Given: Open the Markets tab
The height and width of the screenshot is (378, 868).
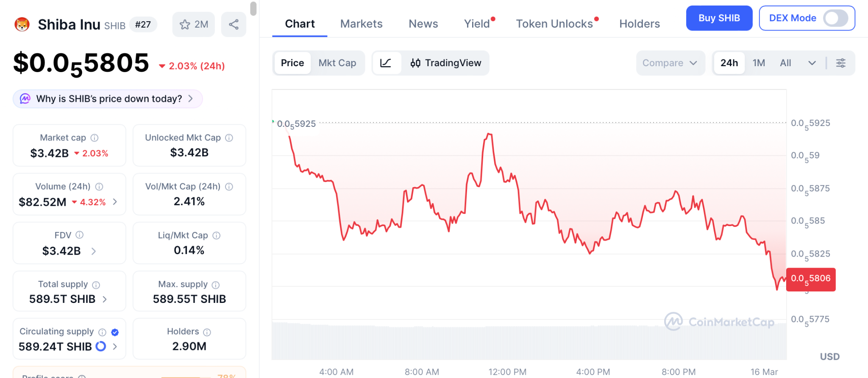Looking at the screenshot, I should coord(361,24).
